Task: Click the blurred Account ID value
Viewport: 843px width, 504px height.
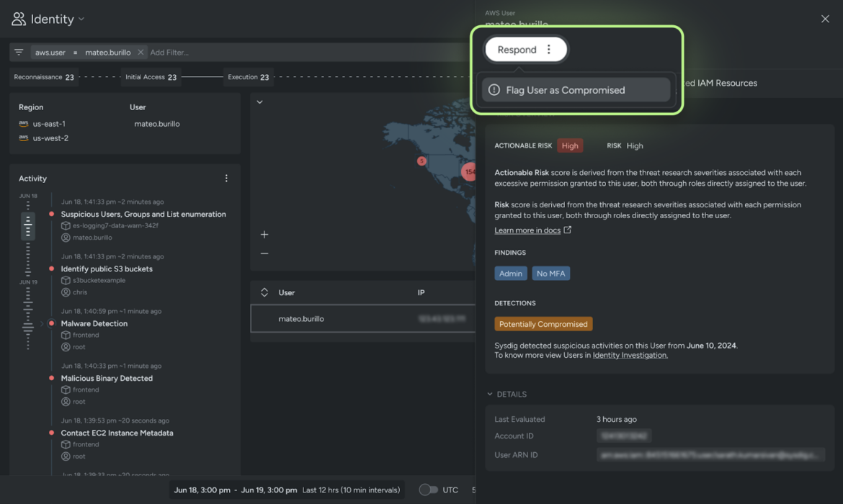Action: coord(624,436)
